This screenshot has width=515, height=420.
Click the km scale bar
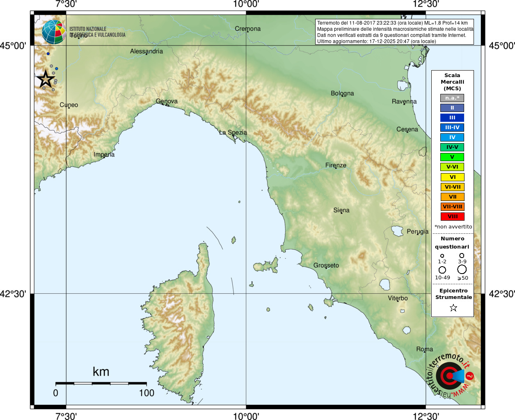point(101,383)
